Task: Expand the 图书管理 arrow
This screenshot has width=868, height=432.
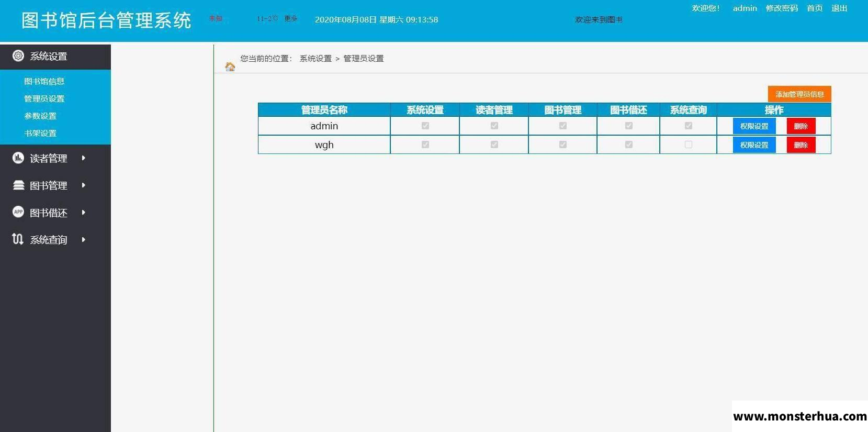Action: (84, 185)
